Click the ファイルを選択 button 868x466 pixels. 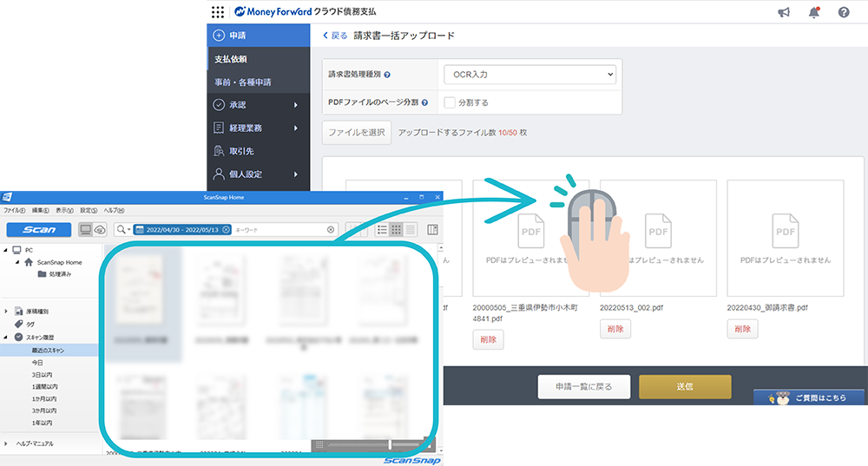point(357,133)
